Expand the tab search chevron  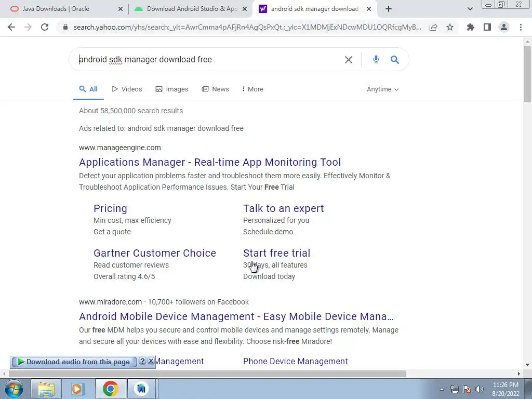coord(470,9)
